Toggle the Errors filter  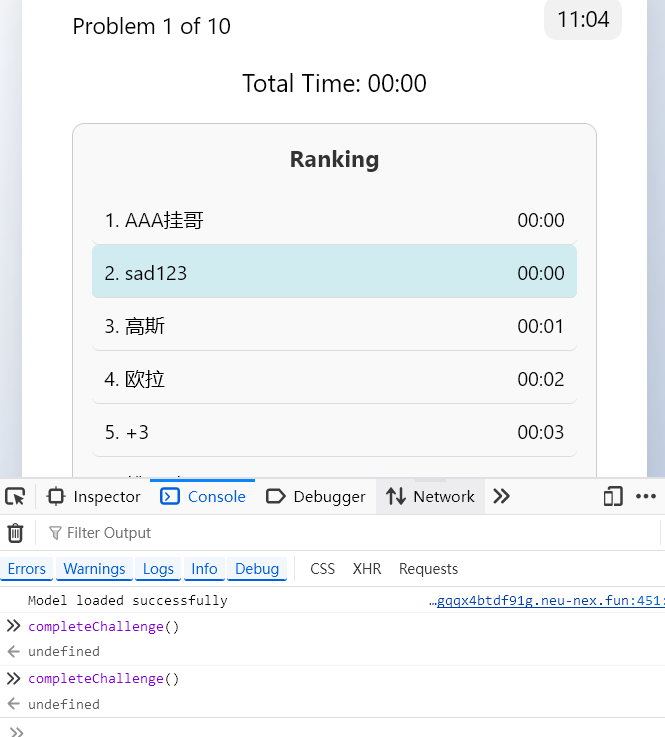click(x=27, y=569)
